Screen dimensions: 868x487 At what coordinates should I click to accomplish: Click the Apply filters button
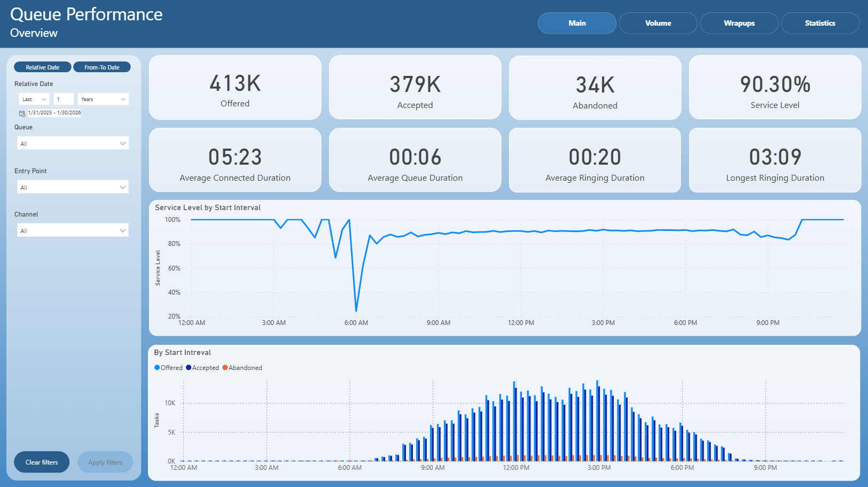[105, 462]
